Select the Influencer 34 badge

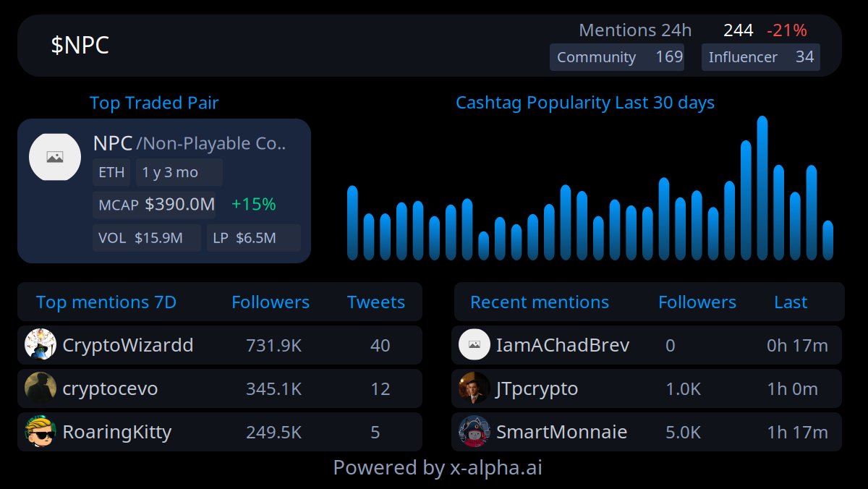[761, 57]
